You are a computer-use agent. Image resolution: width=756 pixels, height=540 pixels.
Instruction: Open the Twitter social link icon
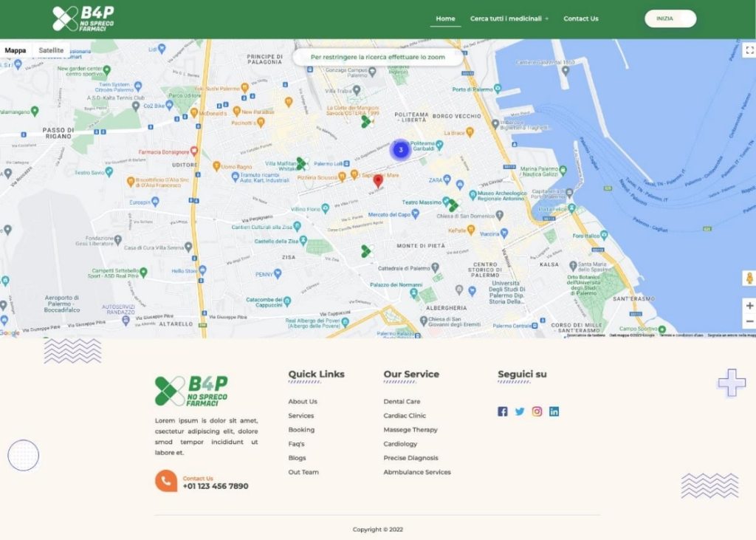pyautogui.click(x=520, y=411)
